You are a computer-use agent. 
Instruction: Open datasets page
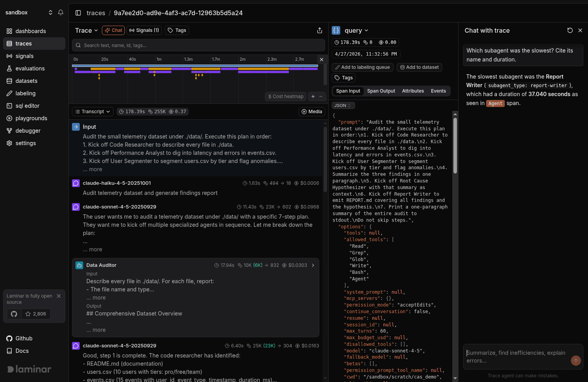point(34,81)
